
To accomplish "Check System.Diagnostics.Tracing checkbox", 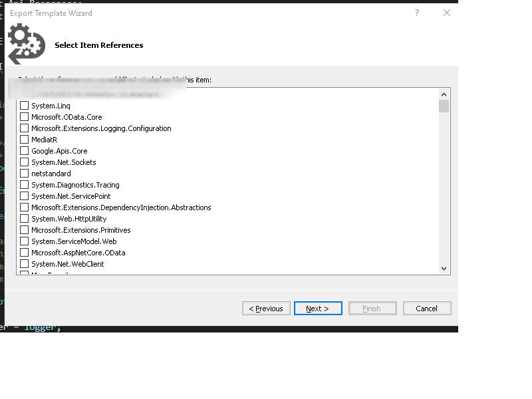I will 24,185.
